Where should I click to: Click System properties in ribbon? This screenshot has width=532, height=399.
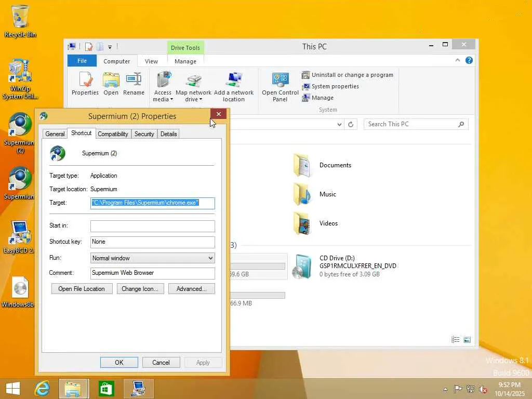click(330, 87)
